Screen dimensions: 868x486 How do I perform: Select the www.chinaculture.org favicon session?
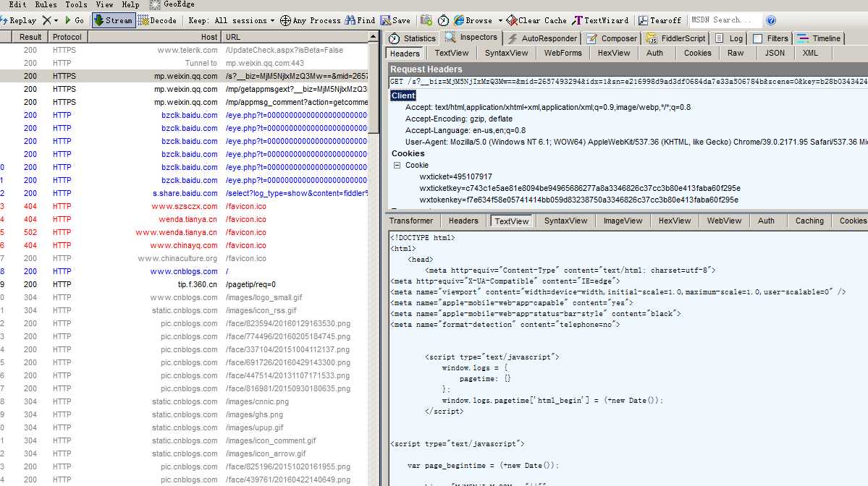(184, 258)
